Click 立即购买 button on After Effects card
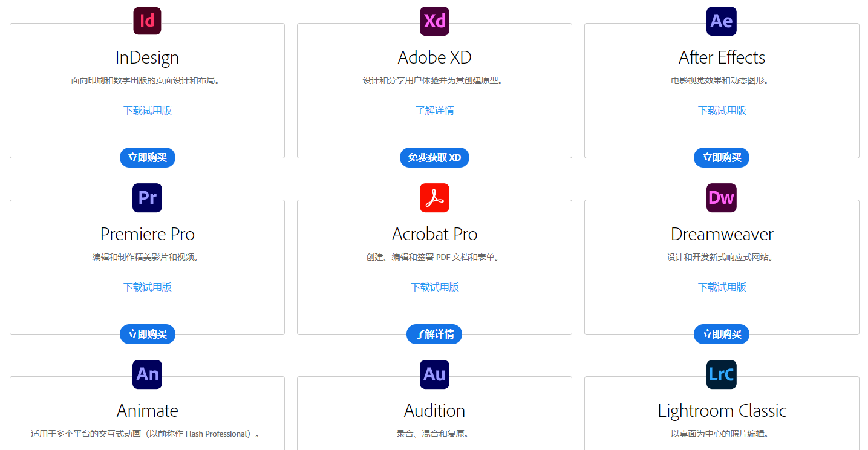The image size is (868, 450). [722, 158]
